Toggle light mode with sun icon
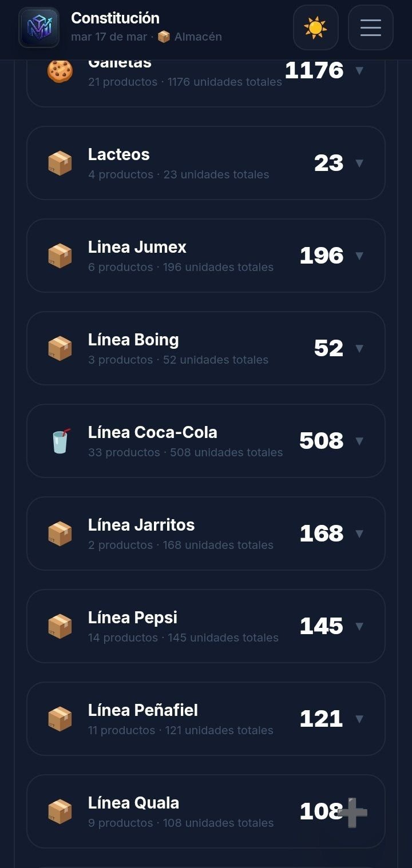 [315, 27]
